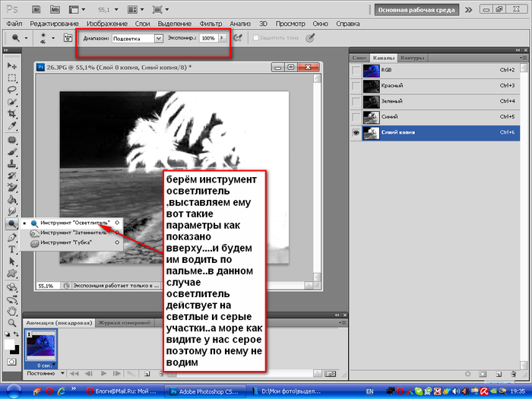Select the Crop tool
This screenshot has width=532, height=399.
(x=12, y=114)
